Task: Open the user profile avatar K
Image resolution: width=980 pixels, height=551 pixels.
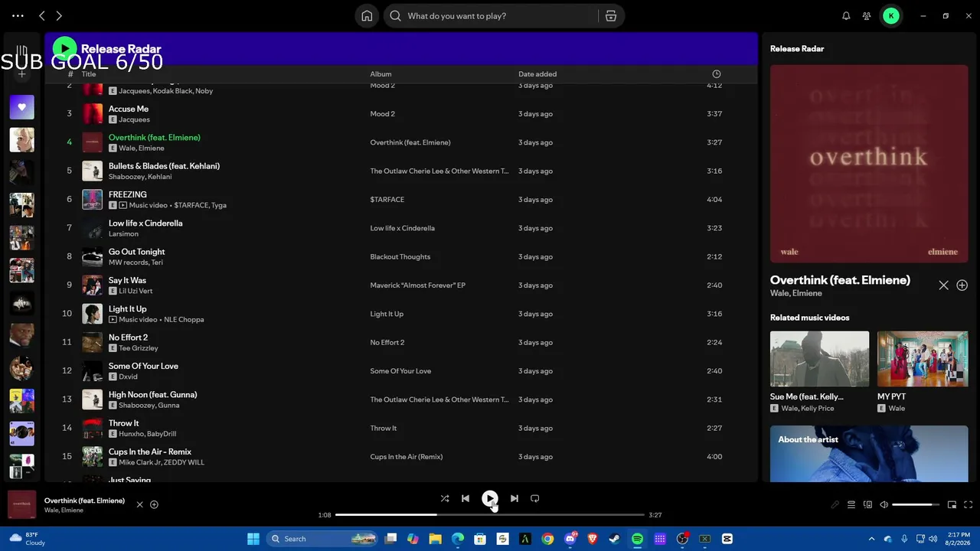Action: click(891, 16)
